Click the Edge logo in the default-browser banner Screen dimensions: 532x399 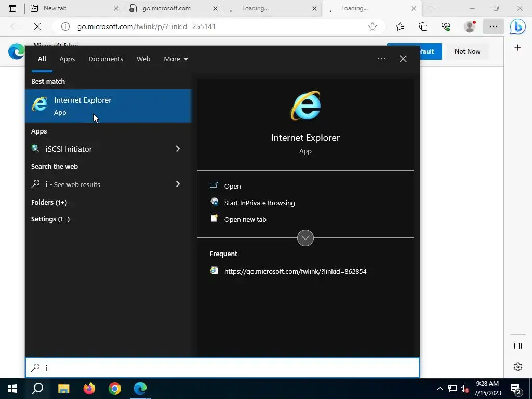click(x=16, y=51)
